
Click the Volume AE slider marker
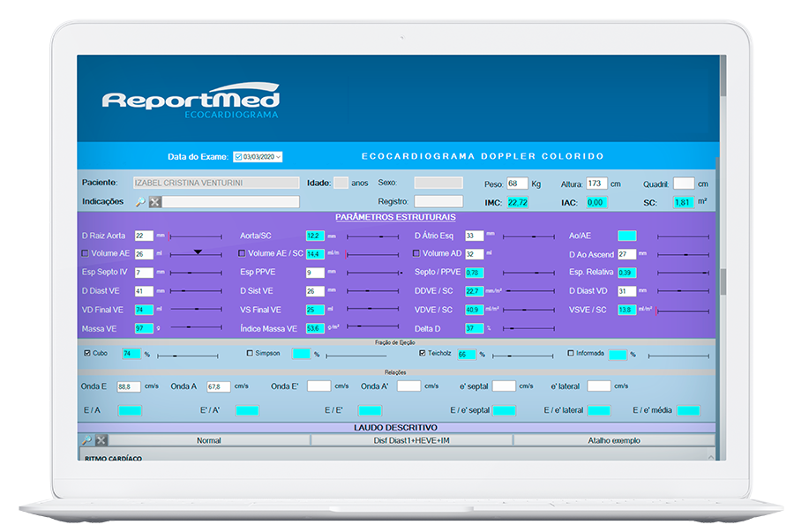[x=198, y=251]
